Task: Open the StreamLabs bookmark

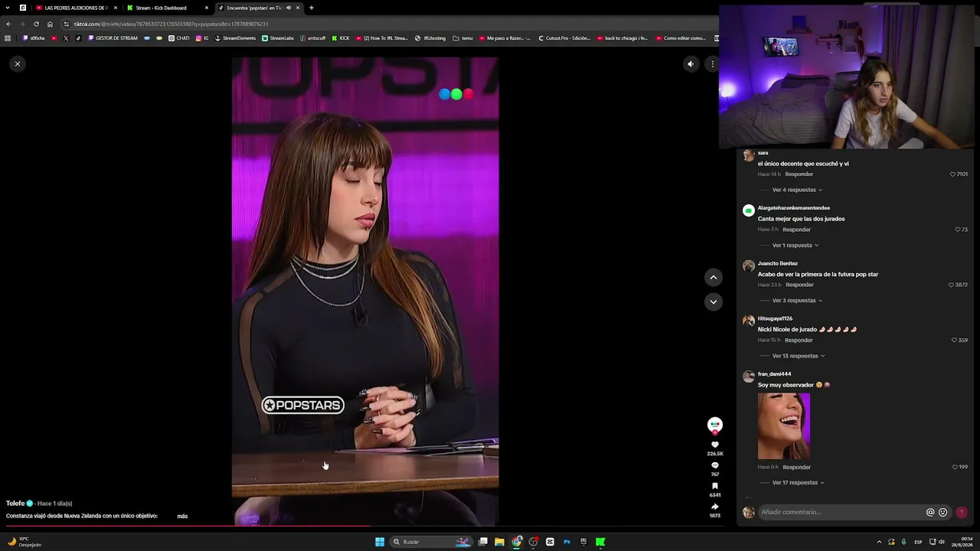Action: [x=278, y=38]
